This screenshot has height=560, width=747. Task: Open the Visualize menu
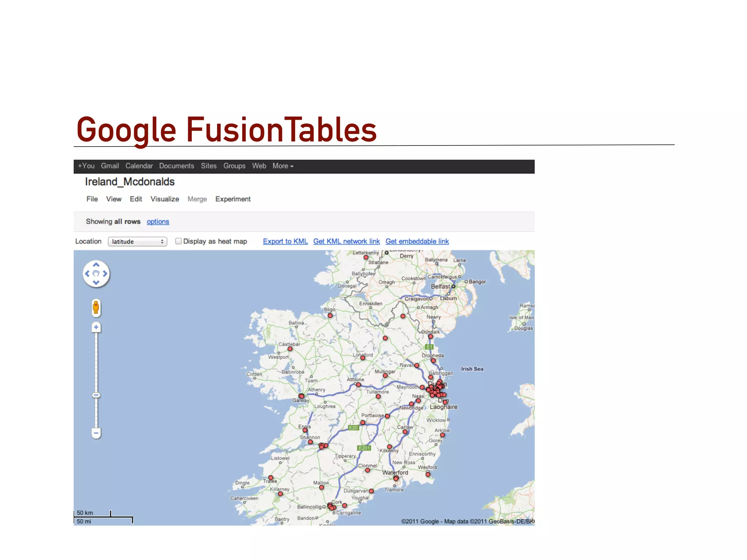[x=165, y=199]
